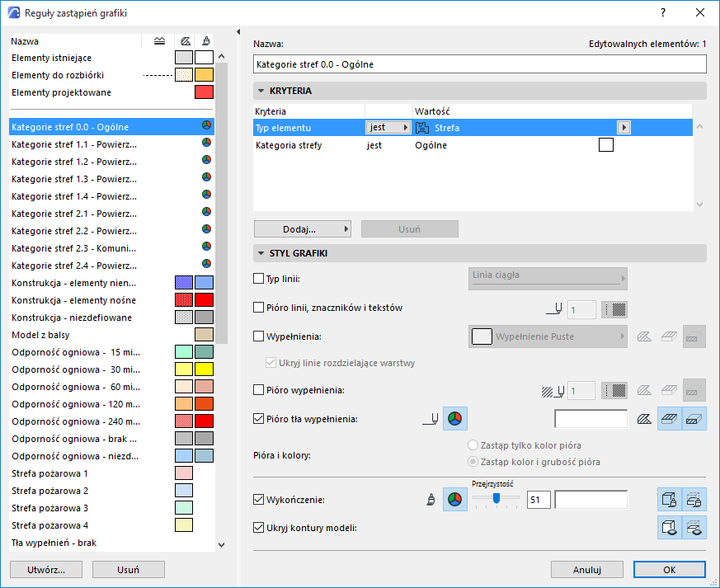The height and width of the screenshot is (588, 720).
Task: Click multicolor icon of Kategorie stref 2.3 rule
Action: click(207, 246)
